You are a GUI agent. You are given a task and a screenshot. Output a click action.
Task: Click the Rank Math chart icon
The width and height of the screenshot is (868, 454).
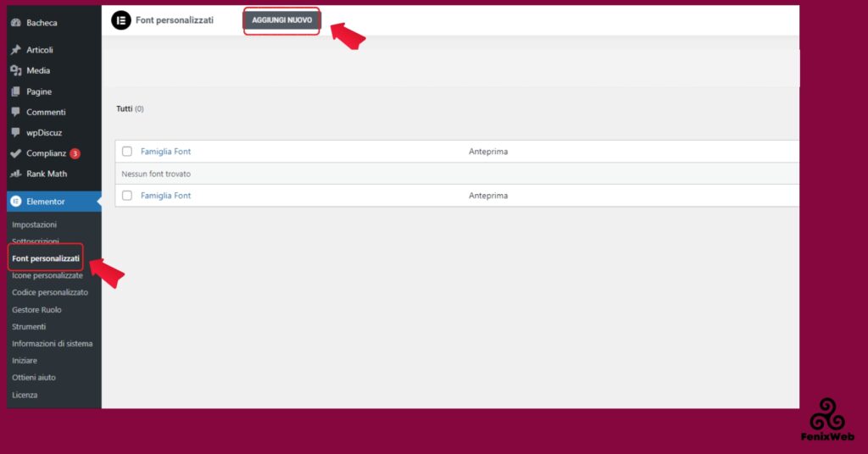click(16, 174)
